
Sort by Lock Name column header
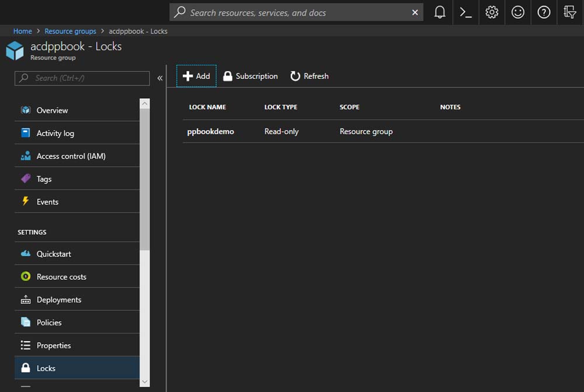207,107
